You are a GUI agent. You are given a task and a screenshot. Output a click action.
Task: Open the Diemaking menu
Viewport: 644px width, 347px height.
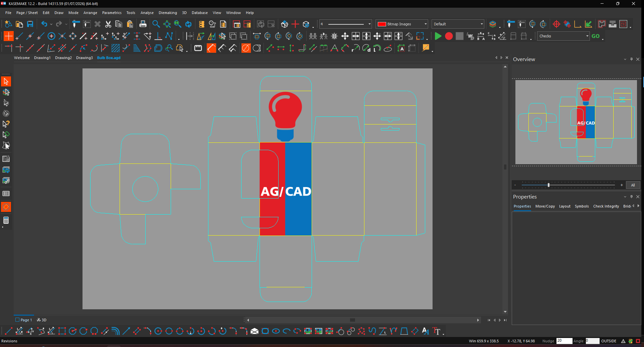168,13
